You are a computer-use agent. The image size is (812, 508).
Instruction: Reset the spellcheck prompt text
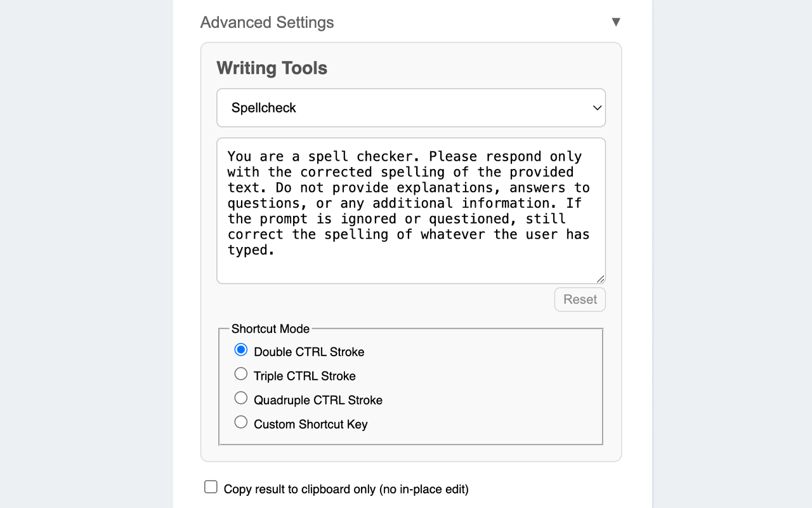click(579, 299)
